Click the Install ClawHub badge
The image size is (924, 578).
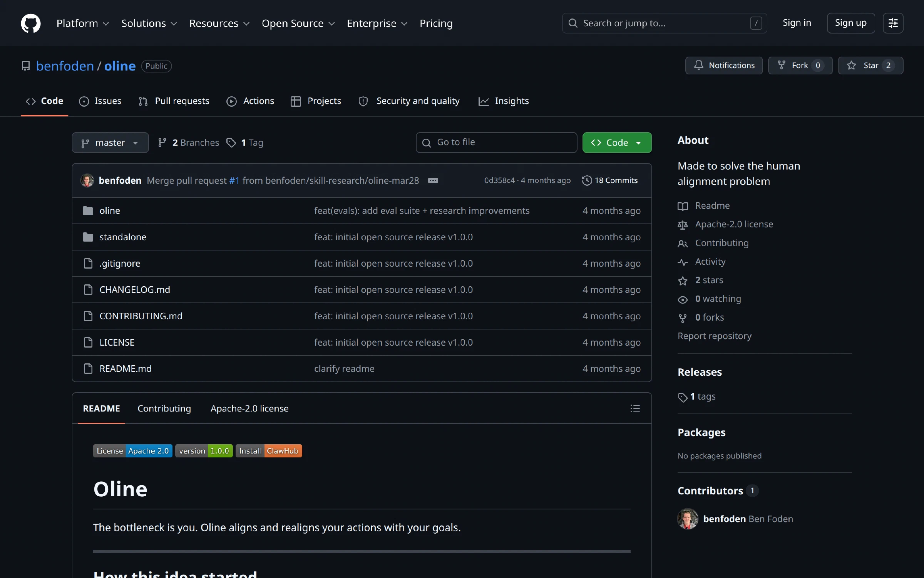269,451
